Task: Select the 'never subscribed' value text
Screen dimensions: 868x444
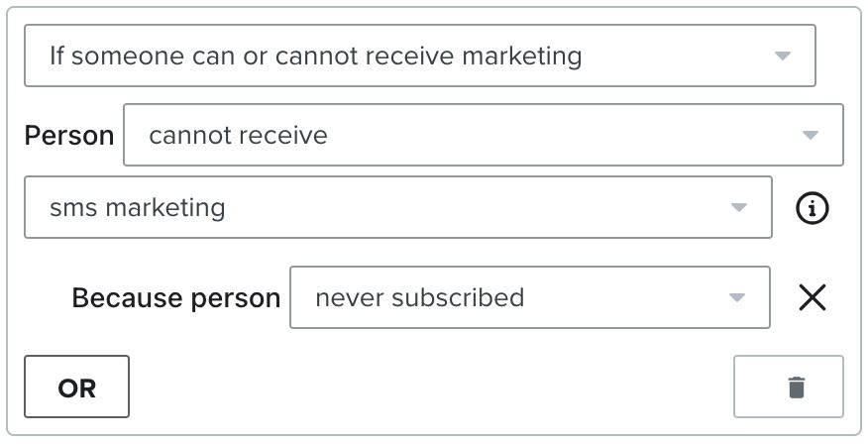Action: (419, 297)
